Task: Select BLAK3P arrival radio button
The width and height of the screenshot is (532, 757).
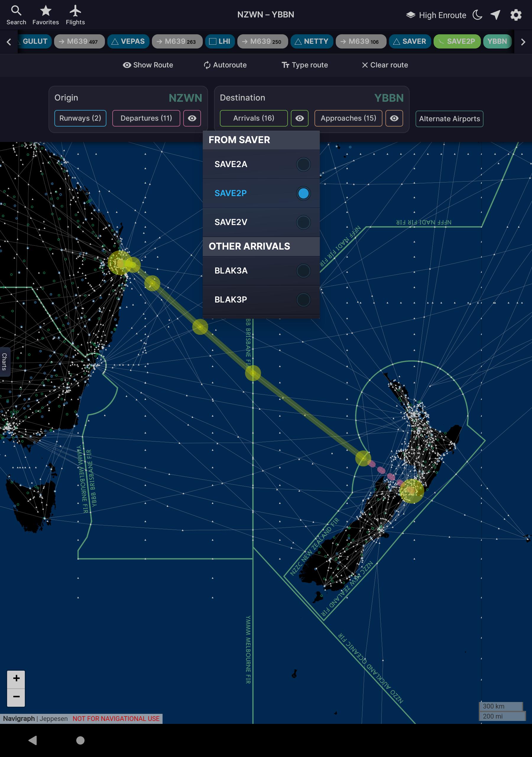Action: tap(303, 300)
